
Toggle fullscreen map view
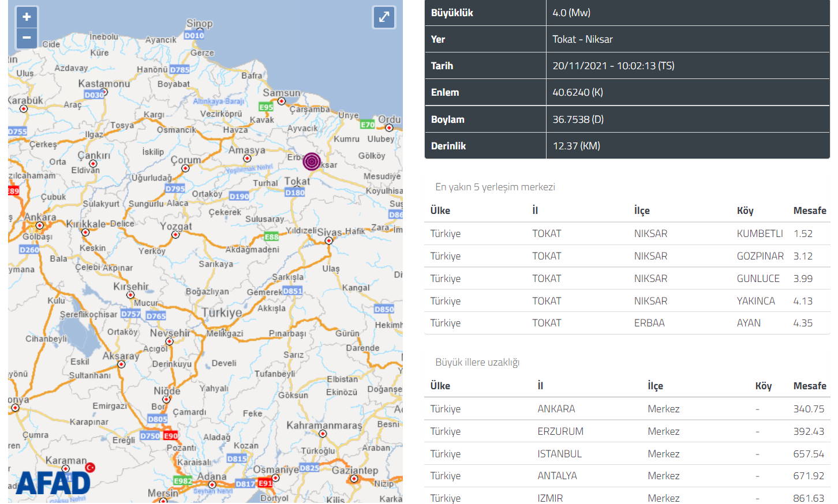[x=384, y=17]
